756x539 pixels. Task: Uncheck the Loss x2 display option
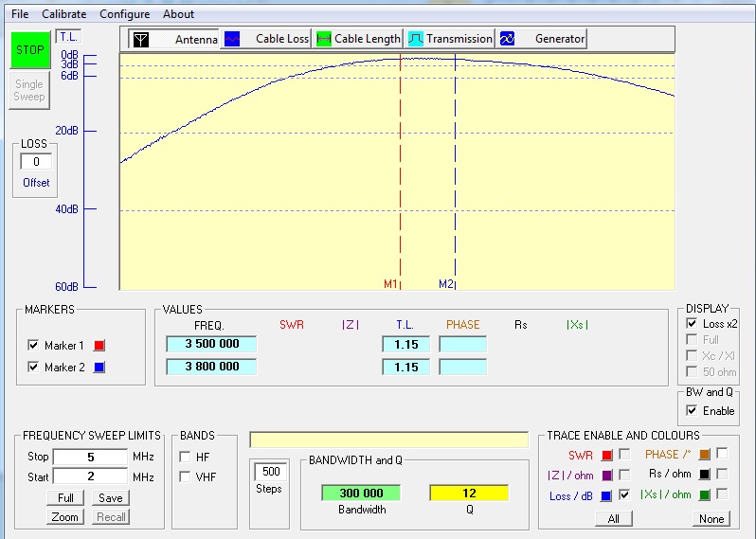tap(693, 324)
